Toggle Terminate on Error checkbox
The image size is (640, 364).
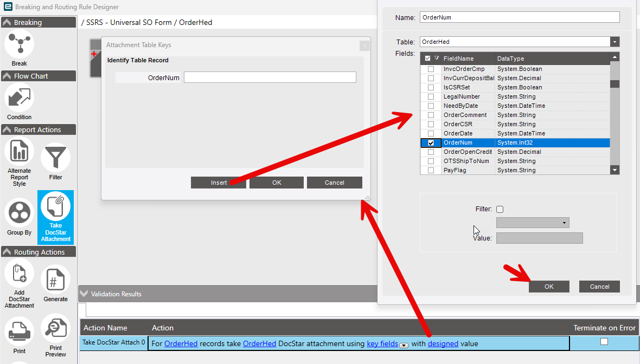tap(604, 342)
